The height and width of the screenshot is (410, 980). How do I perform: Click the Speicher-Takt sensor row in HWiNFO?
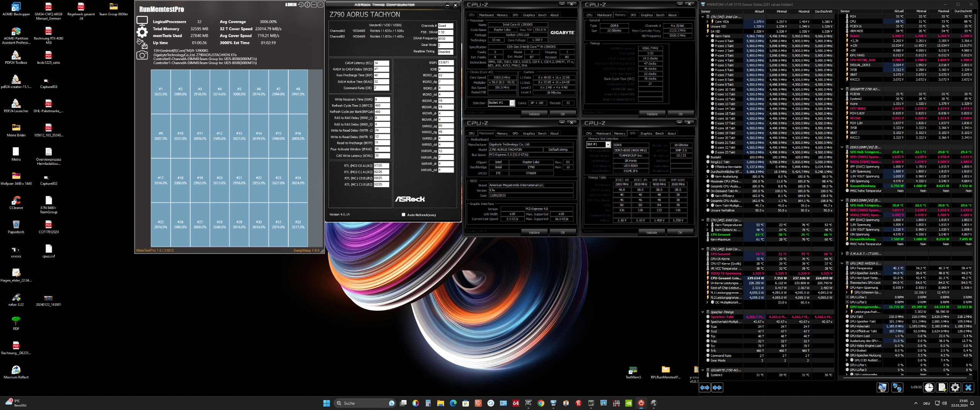769,317
